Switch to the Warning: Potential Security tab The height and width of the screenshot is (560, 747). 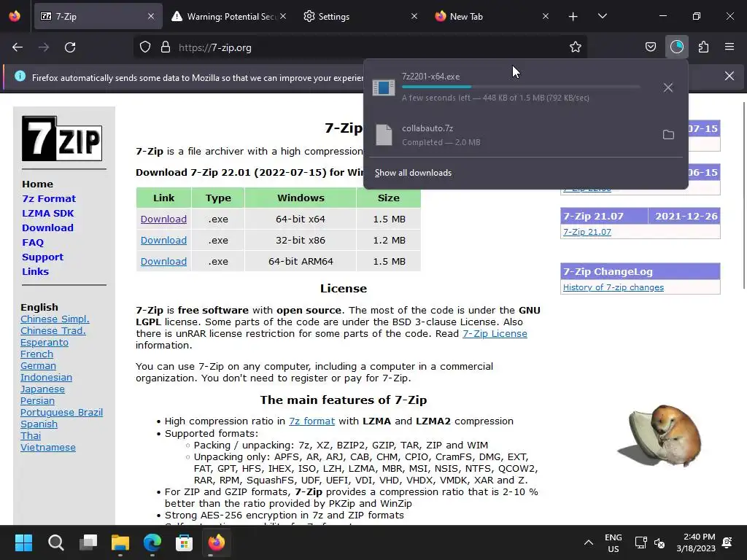[230, 17]
